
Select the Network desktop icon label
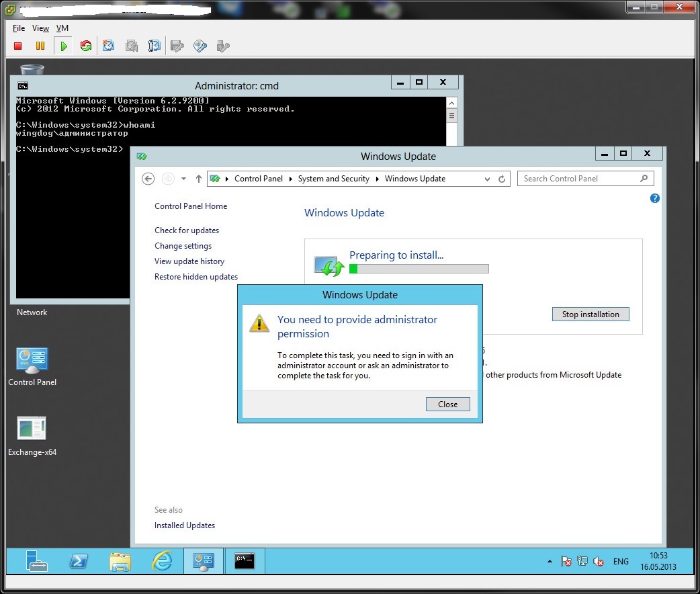32,312
